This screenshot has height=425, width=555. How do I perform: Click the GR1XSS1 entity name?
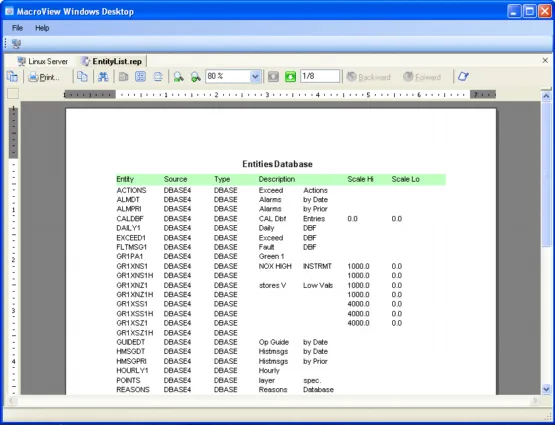coord(132,304)
